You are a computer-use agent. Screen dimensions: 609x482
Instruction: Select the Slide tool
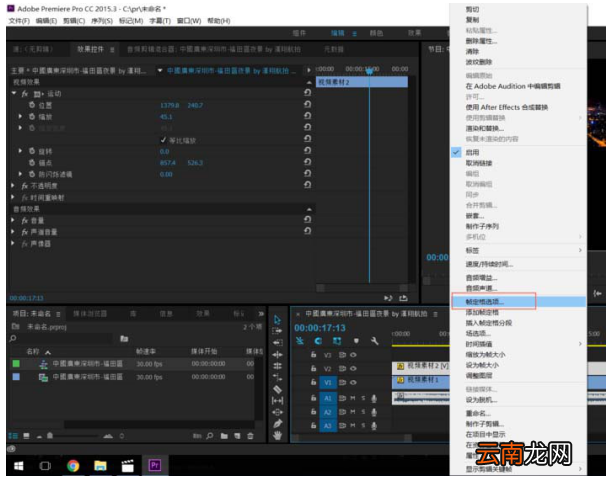click(x=277, y=412)
